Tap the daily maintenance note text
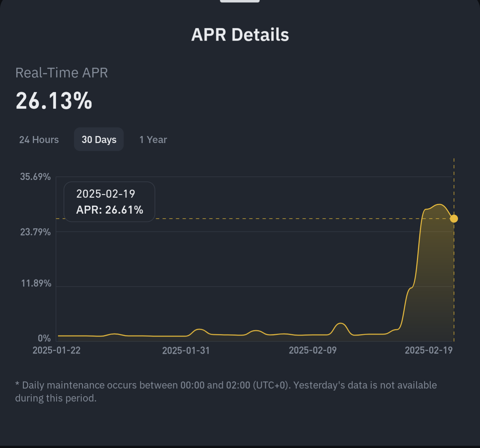 tap(226, 392)
